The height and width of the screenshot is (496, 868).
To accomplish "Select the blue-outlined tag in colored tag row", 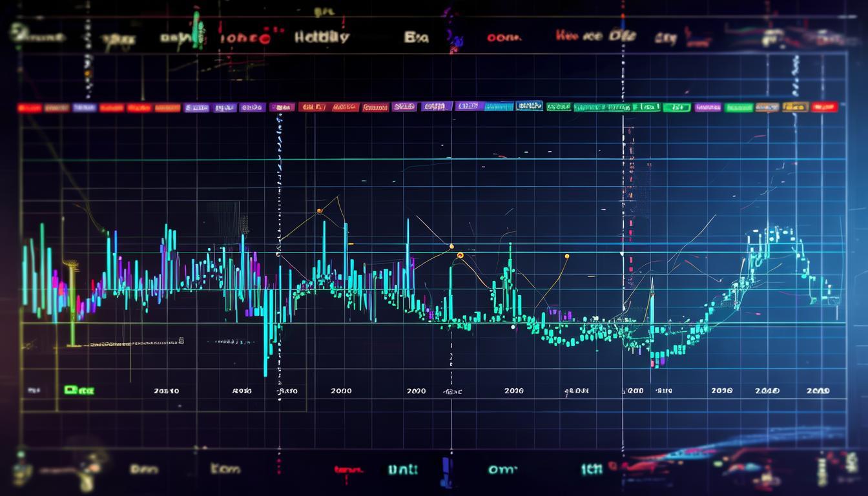I will 529,106.
